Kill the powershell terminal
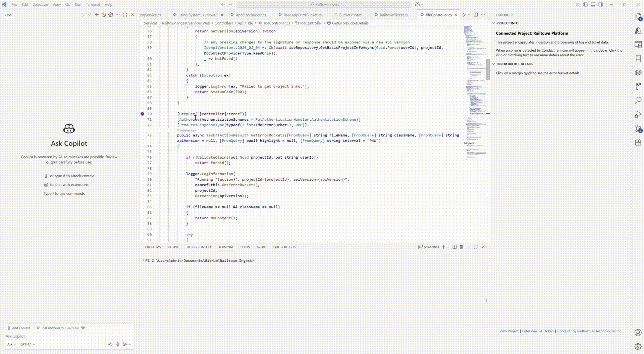 coord(461,247)
